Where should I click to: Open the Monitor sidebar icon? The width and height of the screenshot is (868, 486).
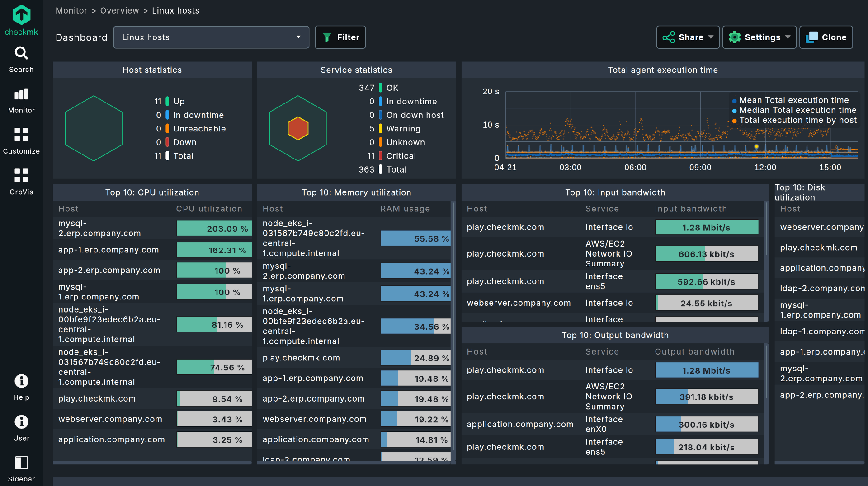tap(21, 94)
